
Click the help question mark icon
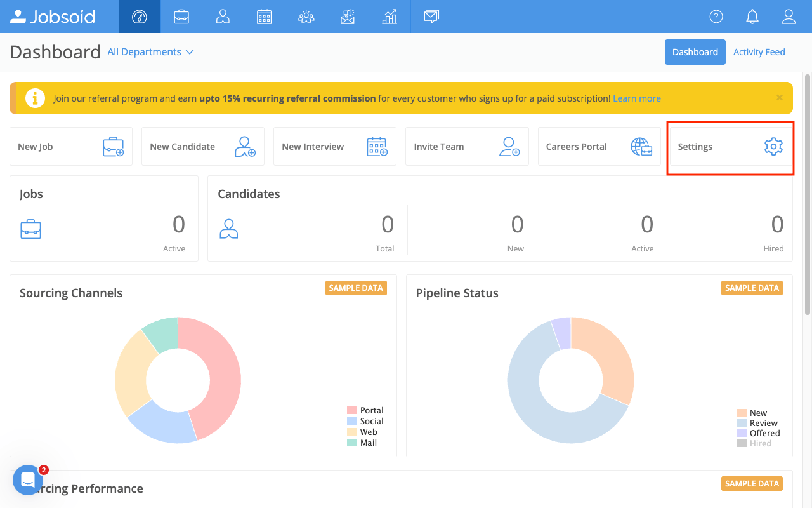pos(716,17)
